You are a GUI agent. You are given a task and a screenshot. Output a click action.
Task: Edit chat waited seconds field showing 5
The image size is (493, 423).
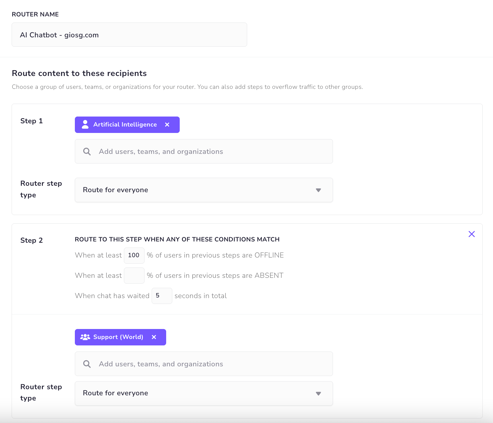162,296
